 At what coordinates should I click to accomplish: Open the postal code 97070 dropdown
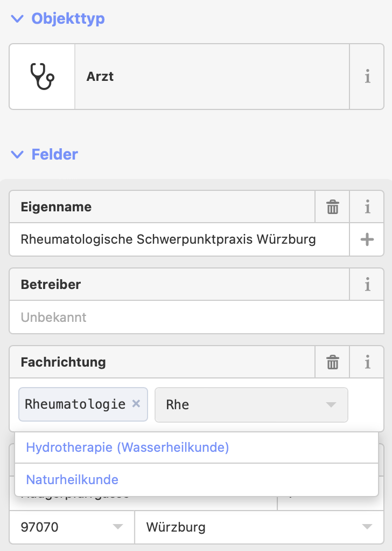(x=118, y=527)
